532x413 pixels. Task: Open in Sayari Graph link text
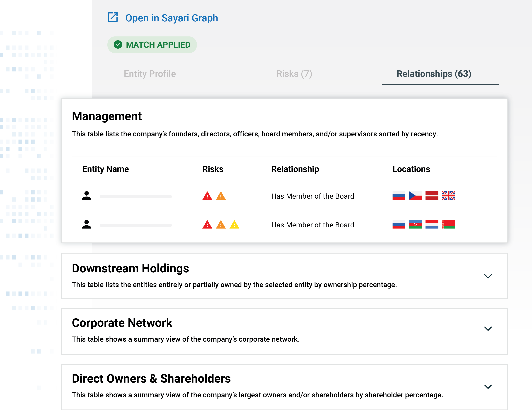[172, 18]
